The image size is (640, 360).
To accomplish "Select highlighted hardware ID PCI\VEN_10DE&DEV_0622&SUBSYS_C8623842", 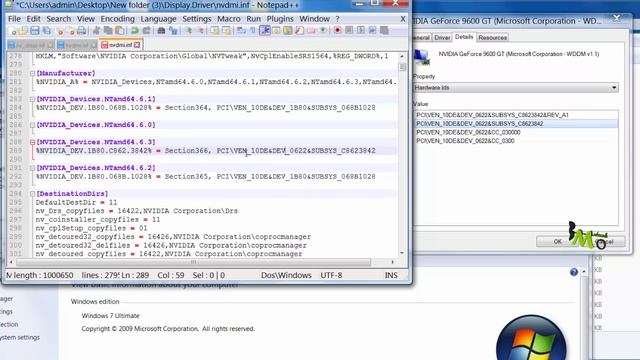I will [480, 124].
